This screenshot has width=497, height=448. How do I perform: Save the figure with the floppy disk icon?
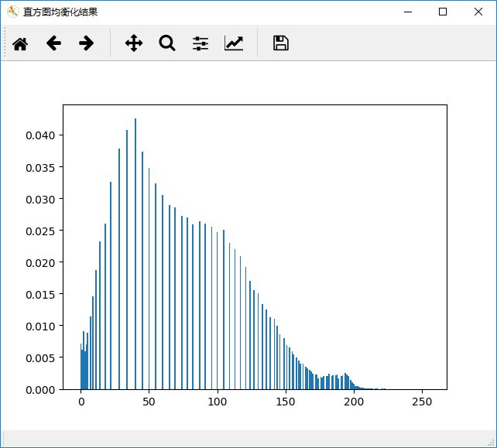click(x=281, y=43)
